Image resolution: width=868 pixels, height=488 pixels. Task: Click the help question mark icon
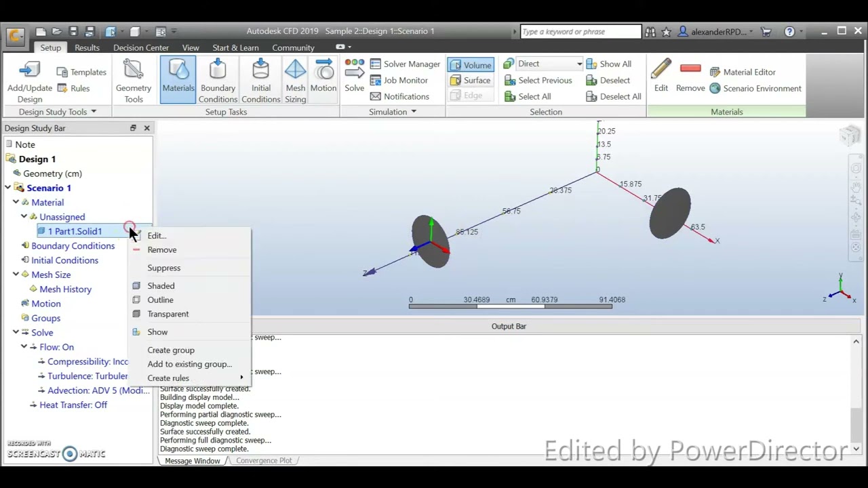[789, 31]
